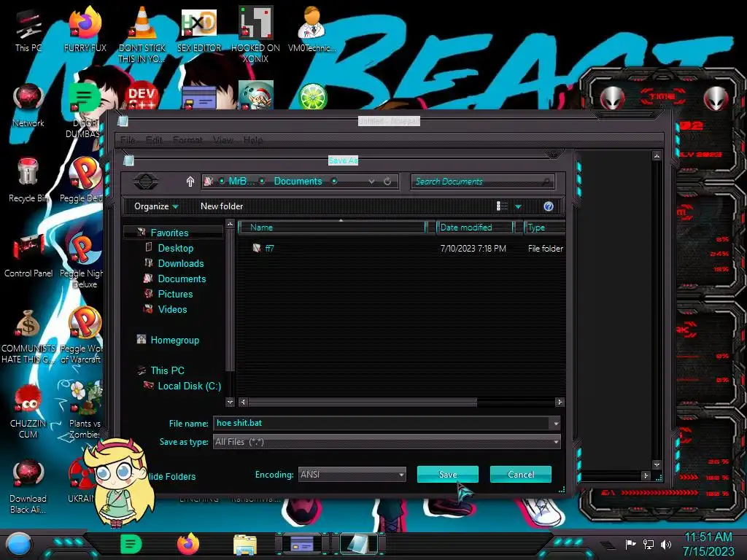Open This PC desktop icon
The image size is (747, 560).
[28, 31]
